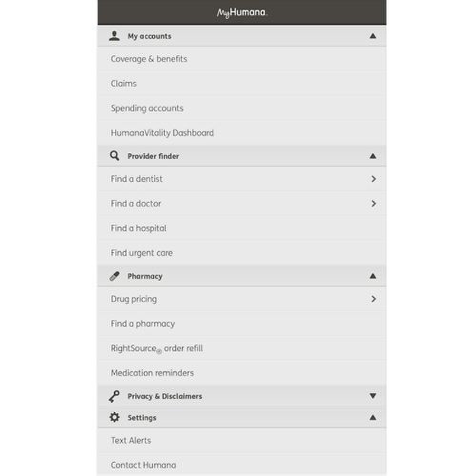Expand the Privacy & Disclaimers section arrow

tap(373, 396)
